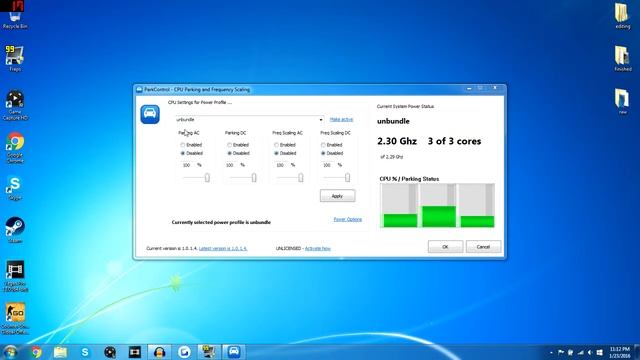The image size is (640, 360).
Task: Click the Freq Scaling AC percent field
Action: tap(281, 165)
